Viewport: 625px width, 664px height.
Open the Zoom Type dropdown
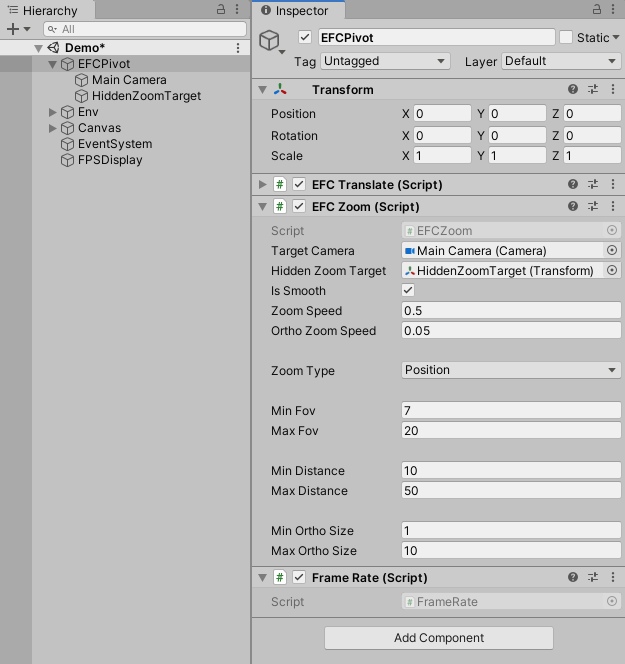511,370
